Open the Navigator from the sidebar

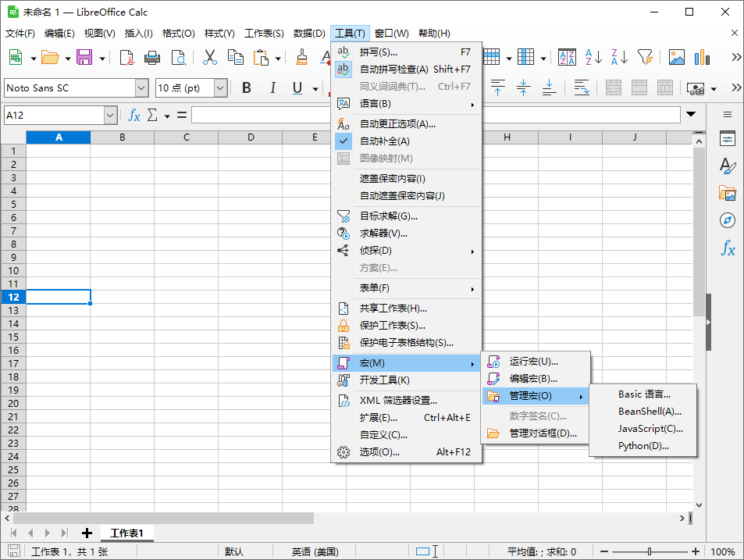[727, 220]
